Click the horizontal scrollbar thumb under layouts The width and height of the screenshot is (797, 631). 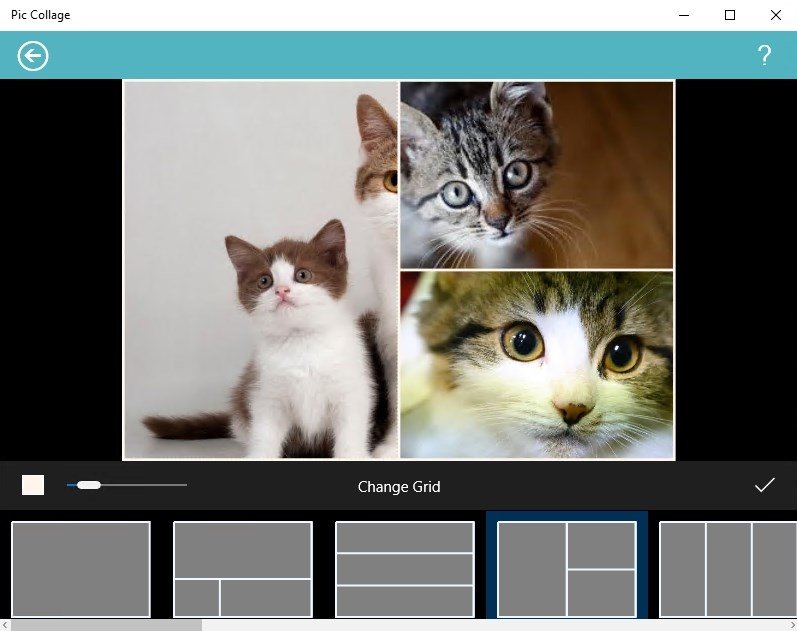tap(106, 625)
